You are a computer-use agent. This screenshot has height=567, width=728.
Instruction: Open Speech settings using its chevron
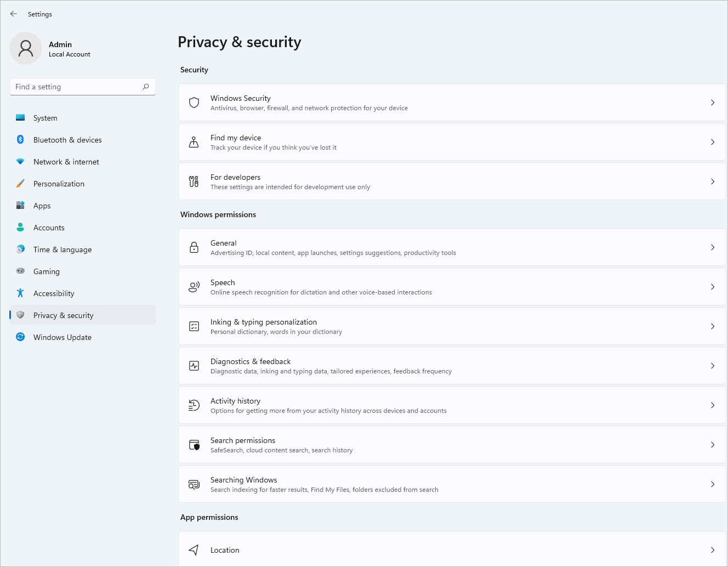pyautogui.click(x=713, y=287)
